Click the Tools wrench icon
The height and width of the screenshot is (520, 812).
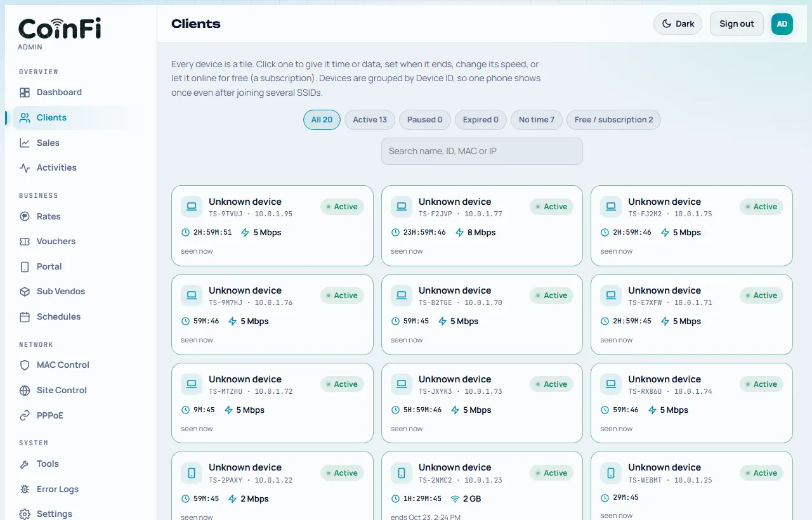pos(25,464)
